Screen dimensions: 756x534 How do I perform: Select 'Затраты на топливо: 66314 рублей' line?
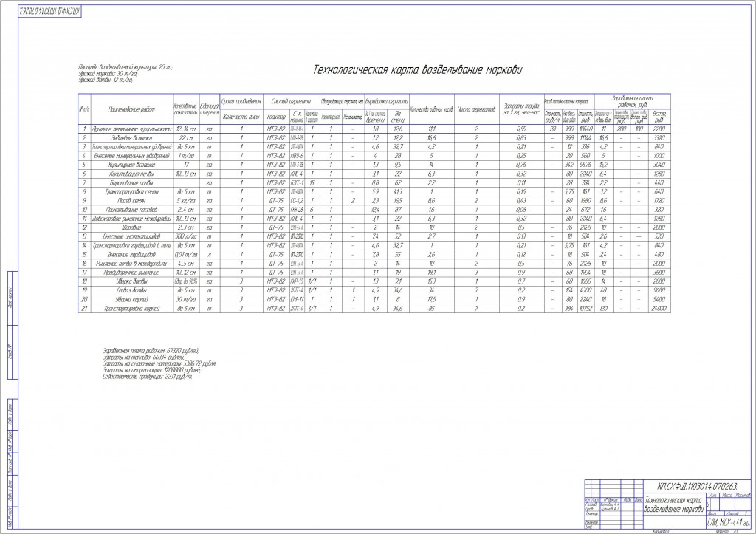pyautogui.click(x=144, y=357)
